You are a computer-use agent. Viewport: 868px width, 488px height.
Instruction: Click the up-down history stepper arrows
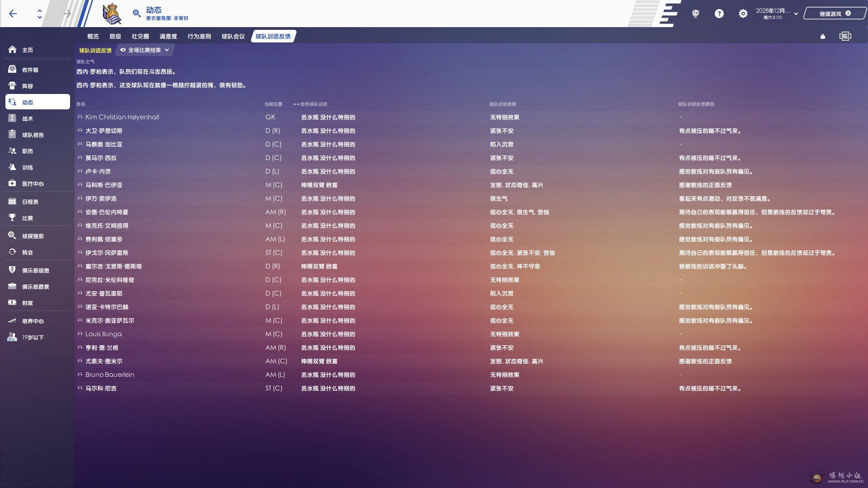pyautogui.click(x=40, y=14)
